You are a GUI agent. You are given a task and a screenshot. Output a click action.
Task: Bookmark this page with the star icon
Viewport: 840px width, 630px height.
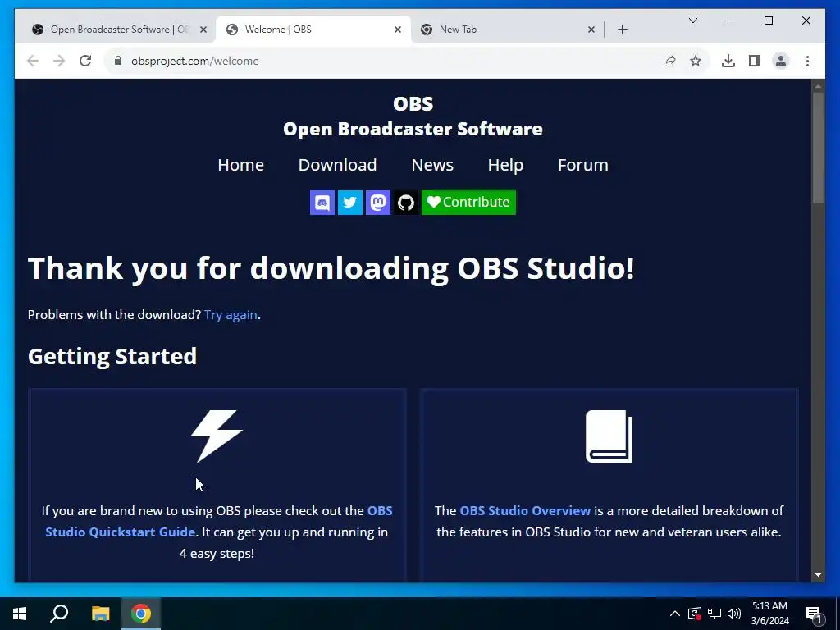click(696, 61)
